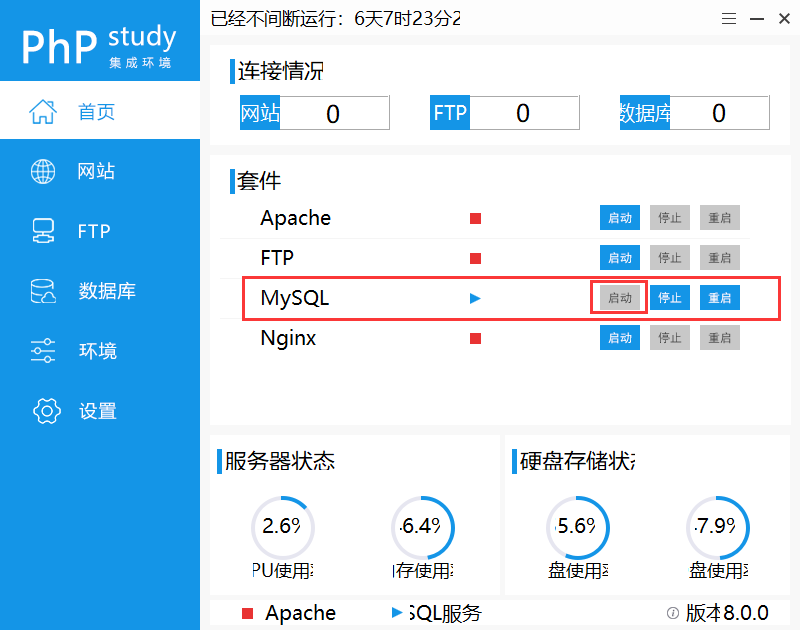Open the 网站 globe icon in sidebar
Viewport: 800px width, 630px height.
43,171
